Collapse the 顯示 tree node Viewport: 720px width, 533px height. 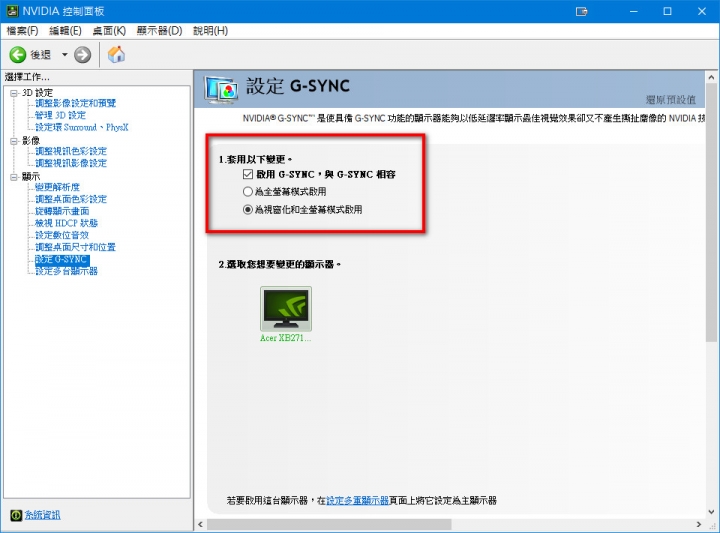(x=14, y=177)
